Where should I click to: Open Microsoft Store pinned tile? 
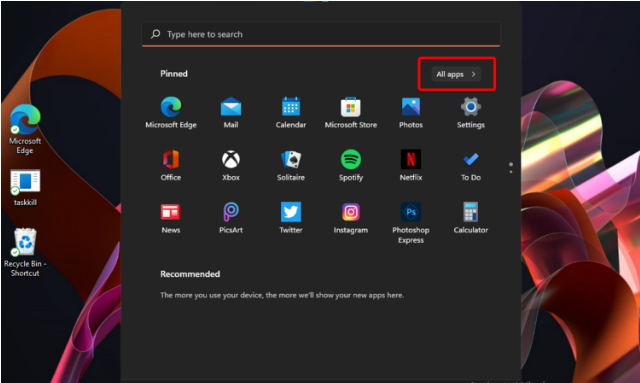click(351, 113)
